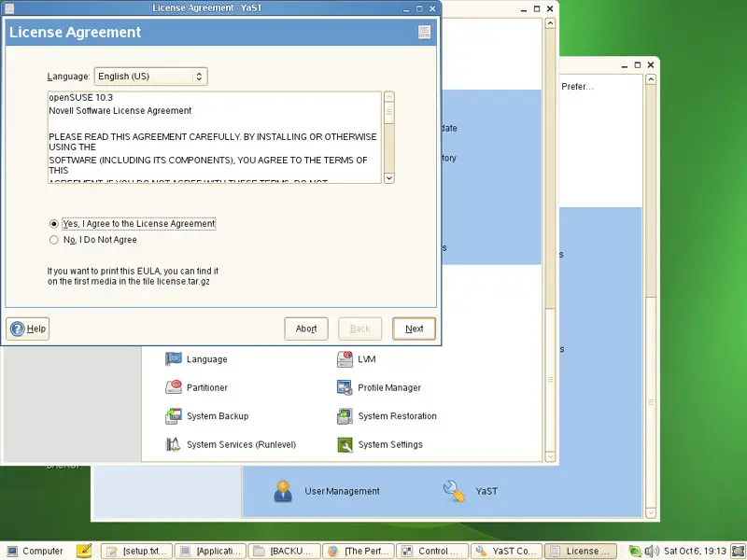Switch to Applicati... taskbar window
747x560 pixels.
211,551
